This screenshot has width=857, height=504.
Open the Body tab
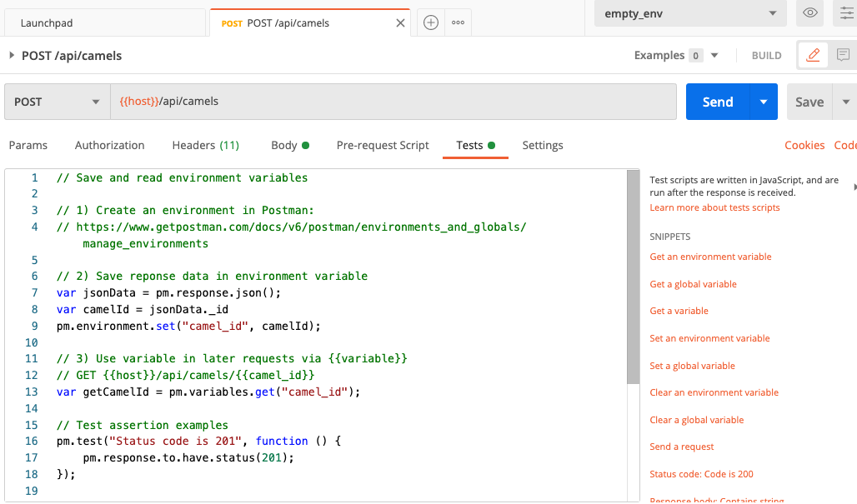point(289,145)
